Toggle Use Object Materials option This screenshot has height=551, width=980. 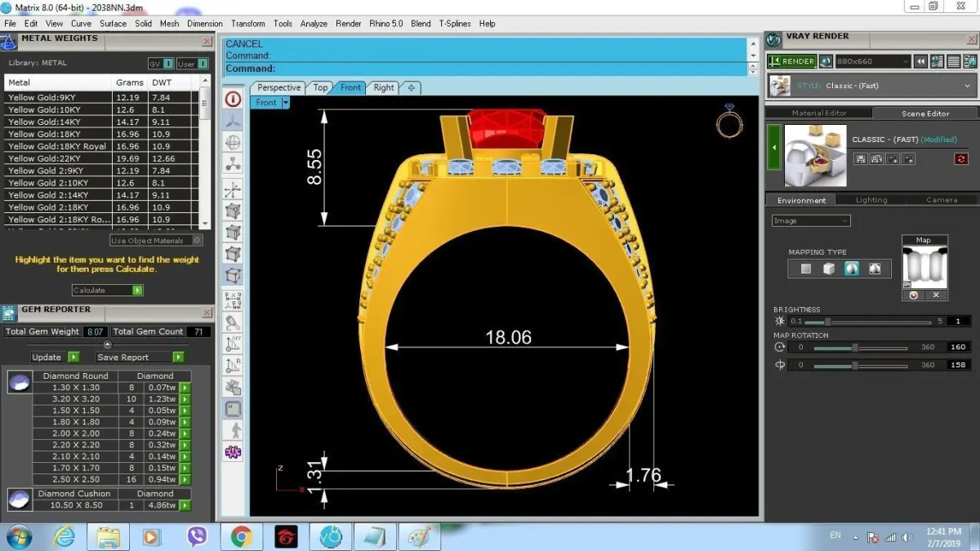click(x=156, y=241)
